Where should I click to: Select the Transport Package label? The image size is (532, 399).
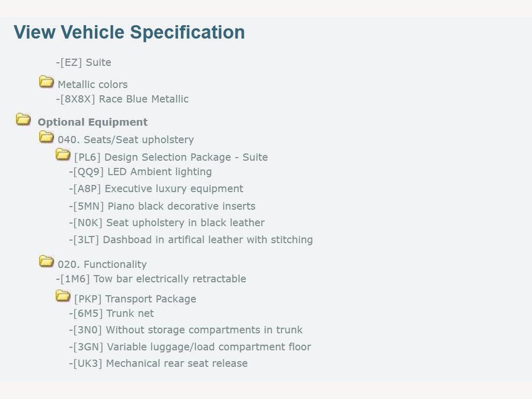coord(135,299)
